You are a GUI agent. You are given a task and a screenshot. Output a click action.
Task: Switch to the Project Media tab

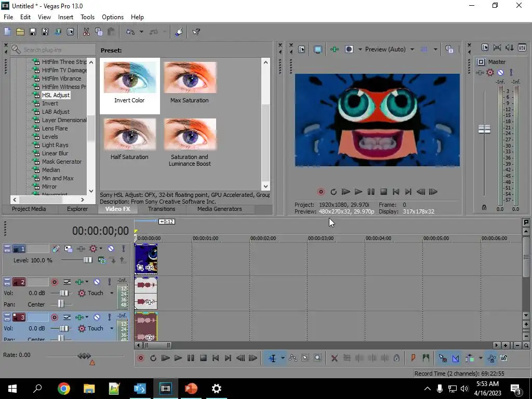[x=29, y=209]
